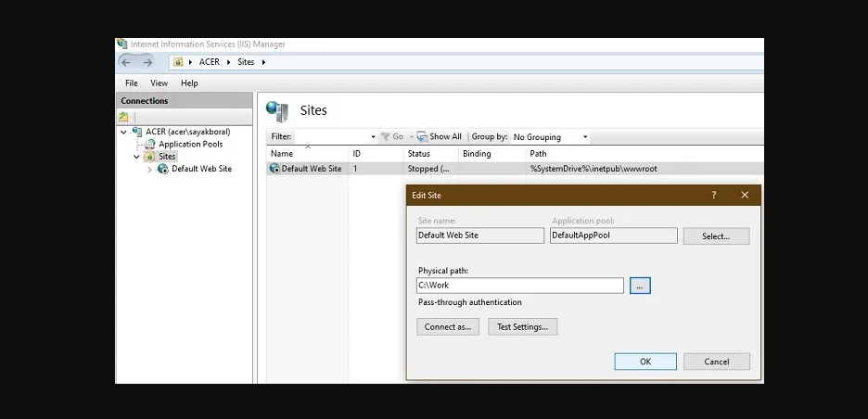Click the Default Web Site row globe icon
Screen dimensions: 868x419
click(274, 169)
